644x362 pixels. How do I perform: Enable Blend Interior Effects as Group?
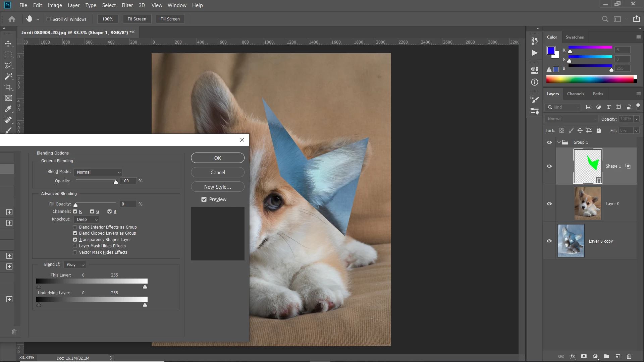(x=75, y=227)
